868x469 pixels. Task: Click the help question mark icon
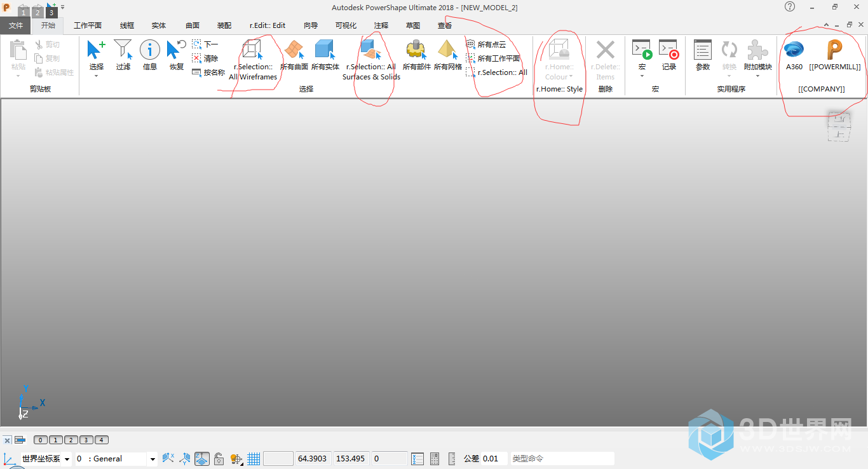tap(790, 6)
